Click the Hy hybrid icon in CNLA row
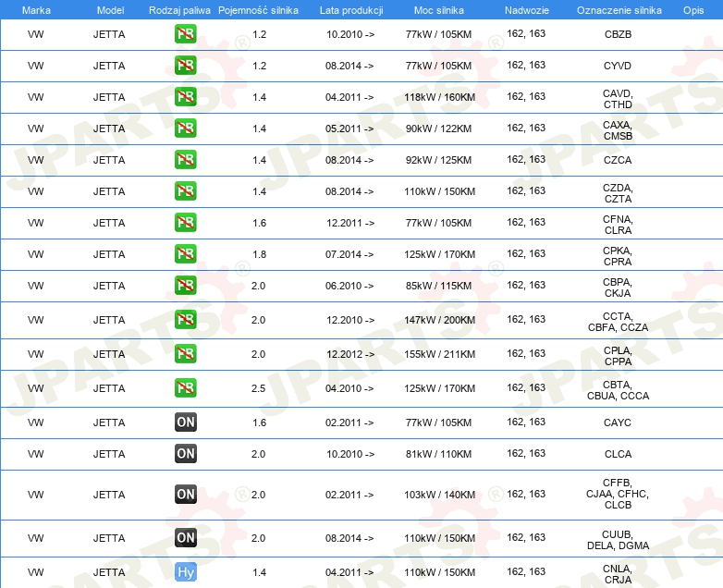Image resolution: width=723 pixels, height=588 pixels. [185, 572]
